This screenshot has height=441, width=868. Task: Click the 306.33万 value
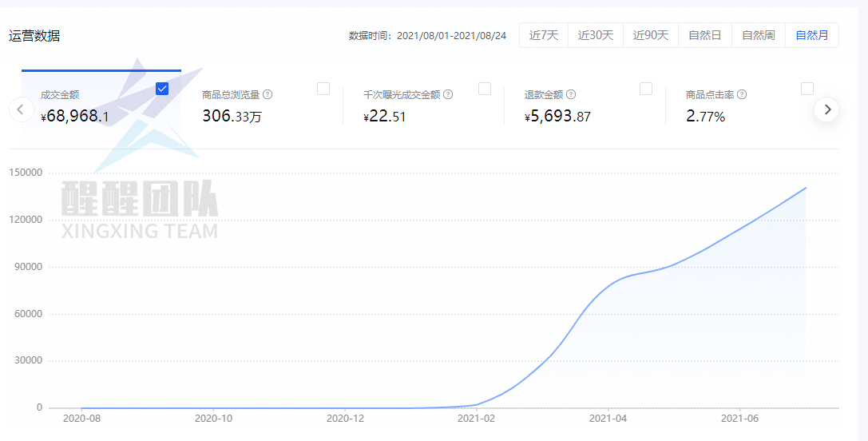click(x=232, y=117)
